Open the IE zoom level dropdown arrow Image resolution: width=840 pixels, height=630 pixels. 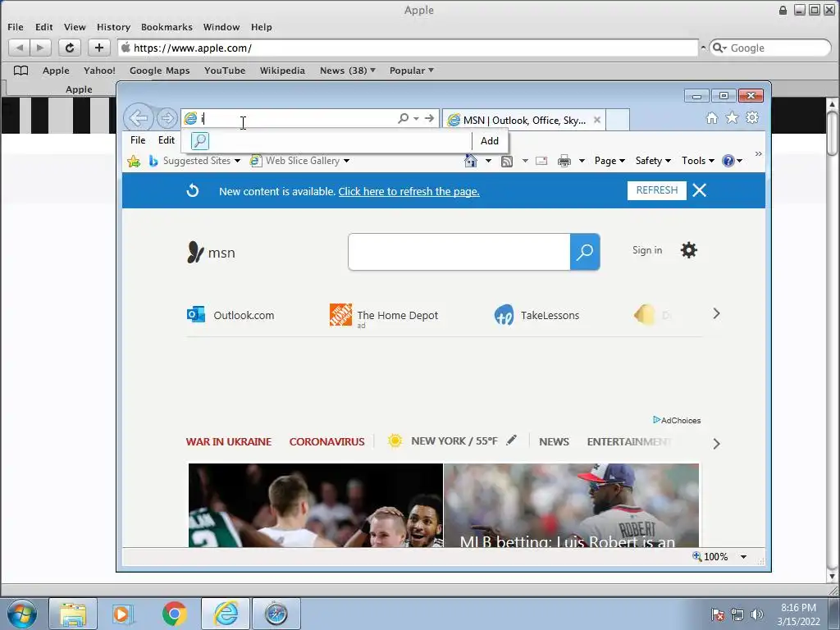(x=743, y=557)
